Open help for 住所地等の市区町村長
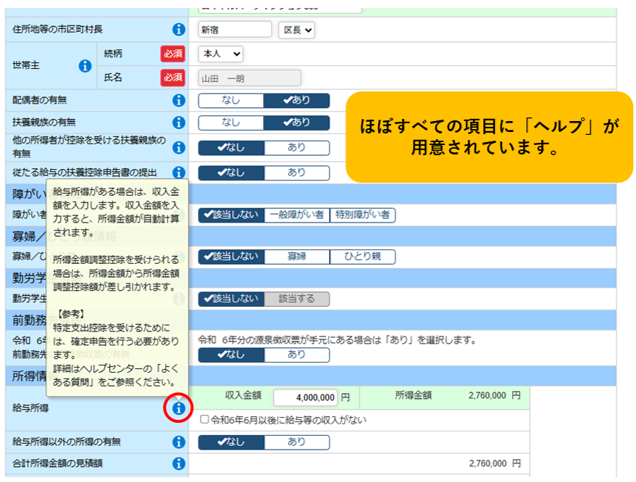Screen dimensions: 636x482 [x=178, y=30]
